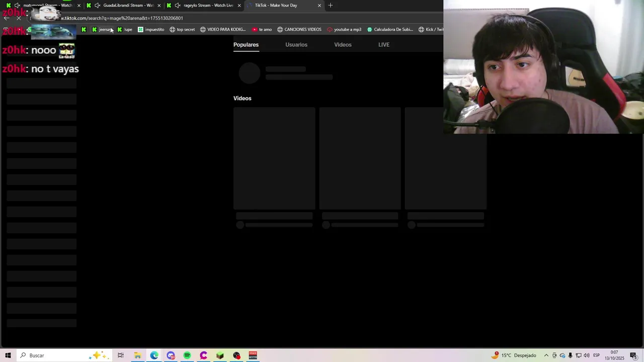Open the weather widget showing 15°C Despejado
This screenshot has height=362, width=644.
tap(514, 355)
